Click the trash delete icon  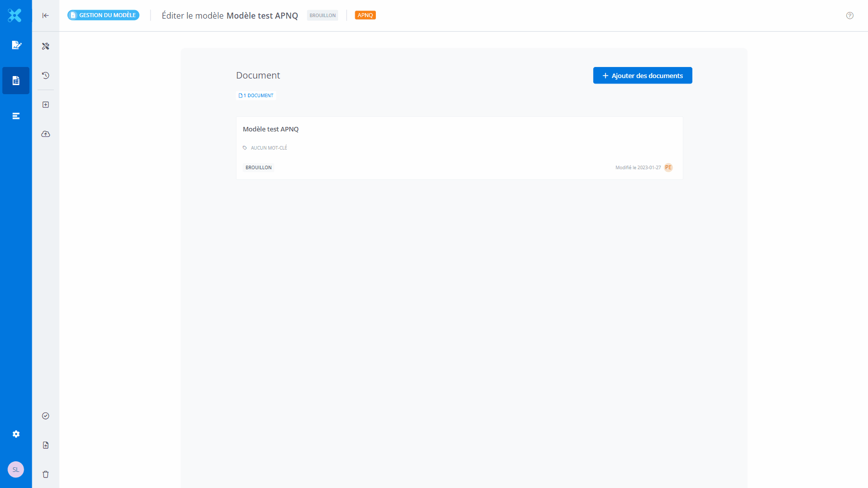[46, 474]
